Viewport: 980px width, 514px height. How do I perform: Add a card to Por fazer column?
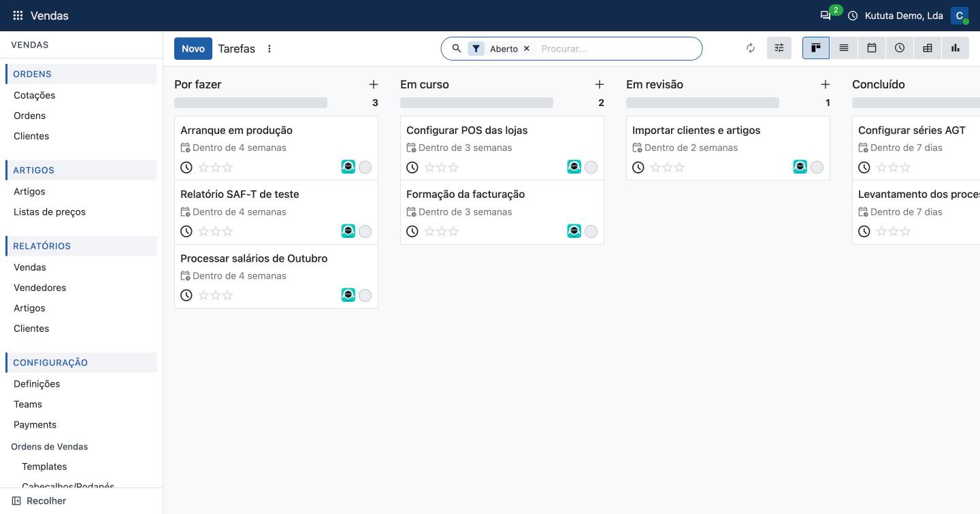tap(374, 84)
